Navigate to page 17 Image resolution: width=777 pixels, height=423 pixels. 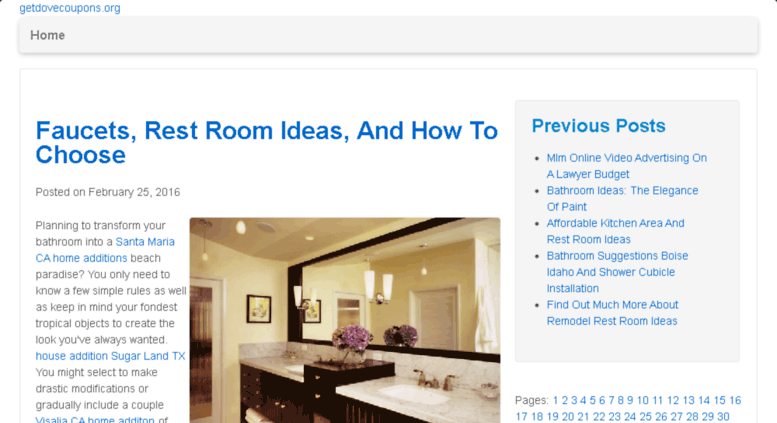click(x=521, y=417)
